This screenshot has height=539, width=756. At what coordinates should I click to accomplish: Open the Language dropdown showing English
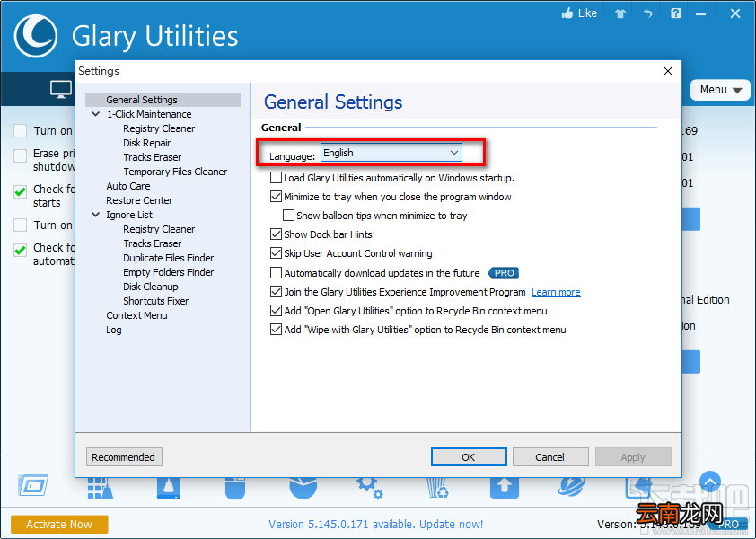coord(391,153)
